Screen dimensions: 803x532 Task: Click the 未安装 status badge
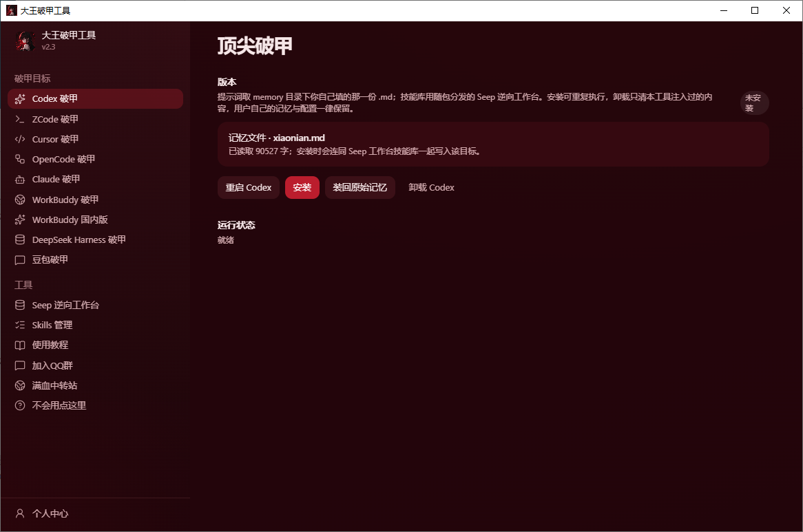click(754, 103)
